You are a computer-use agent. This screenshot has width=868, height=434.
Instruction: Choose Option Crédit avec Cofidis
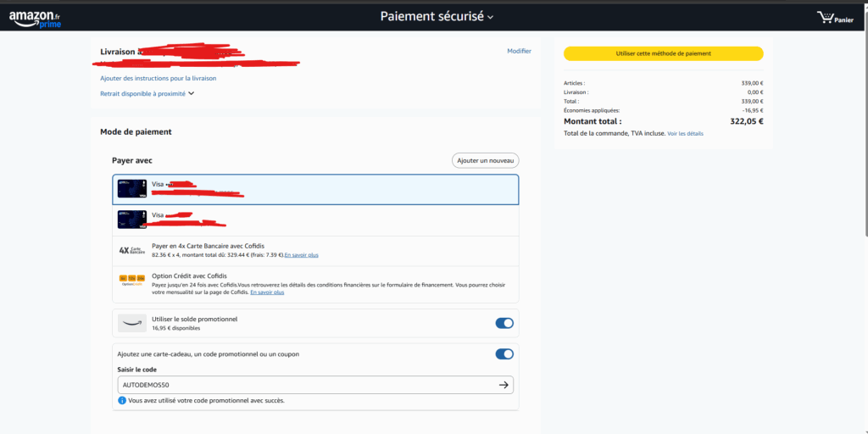[x=315, y=284]
